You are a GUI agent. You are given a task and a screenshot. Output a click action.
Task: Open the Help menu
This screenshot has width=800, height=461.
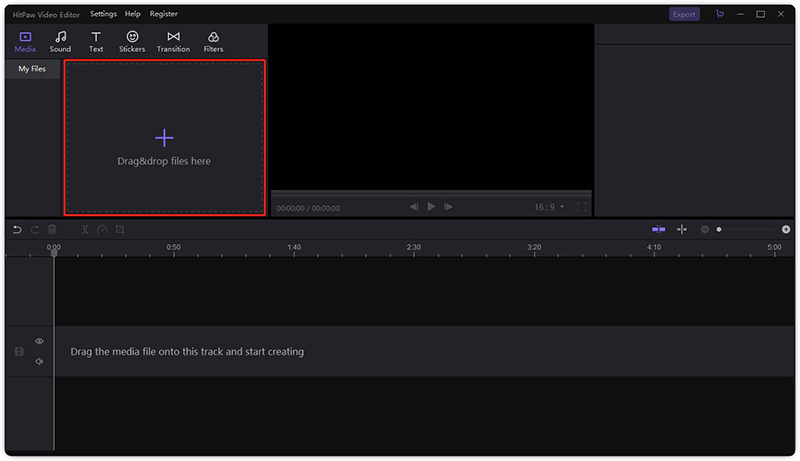point(133,14)
